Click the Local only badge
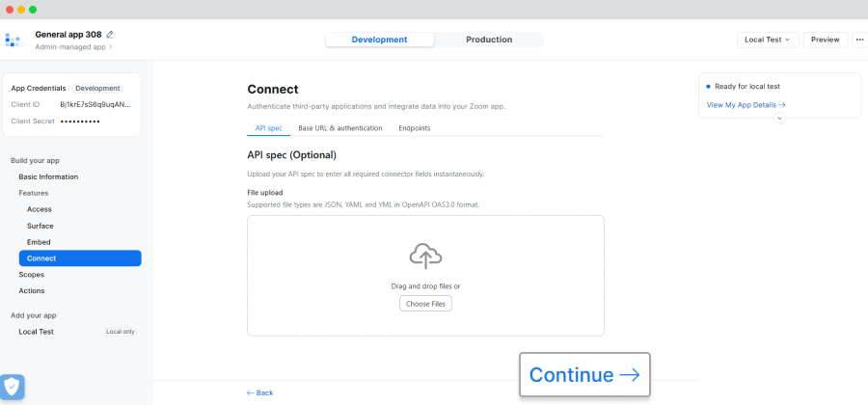The image size is (868, 405). click(121, 332)
